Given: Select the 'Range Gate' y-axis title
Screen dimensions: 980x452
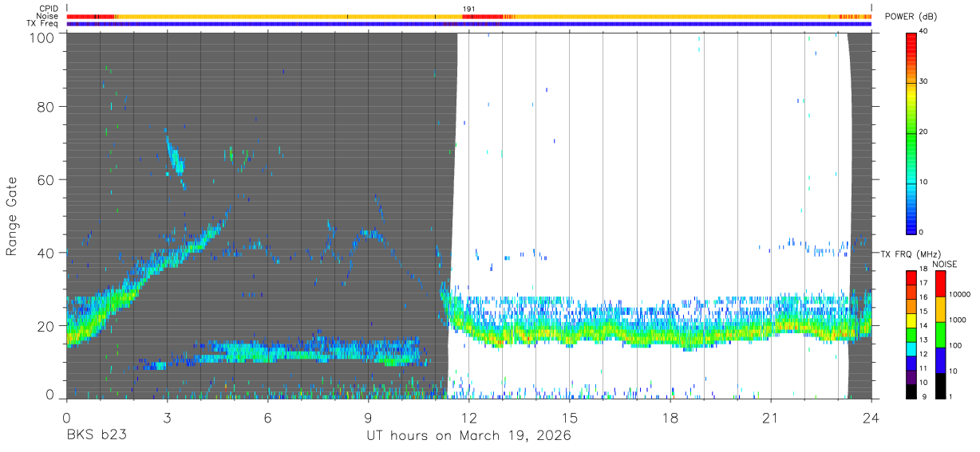Looking at the screenshot, I should pyautogui.click(x=12, y=215).
